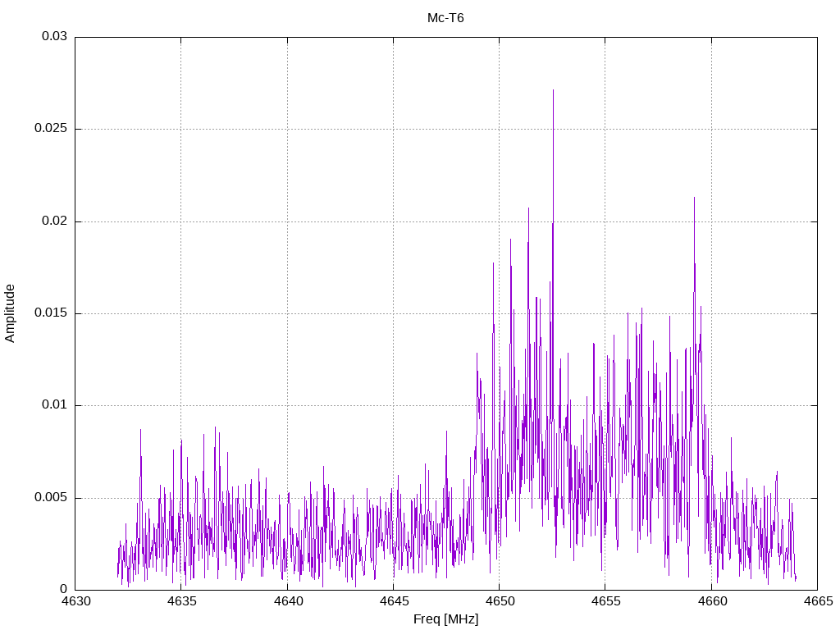Click the 0.02 y-axis tick label
This screenshot has width=840, height=630.
pyautogui.click(x=54, y=221)
